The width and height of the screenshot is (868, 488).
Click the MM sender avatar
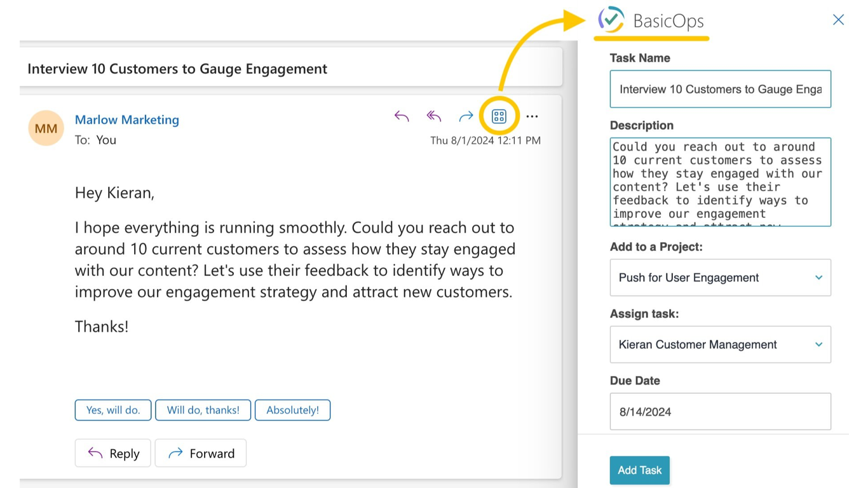point(46,128)
